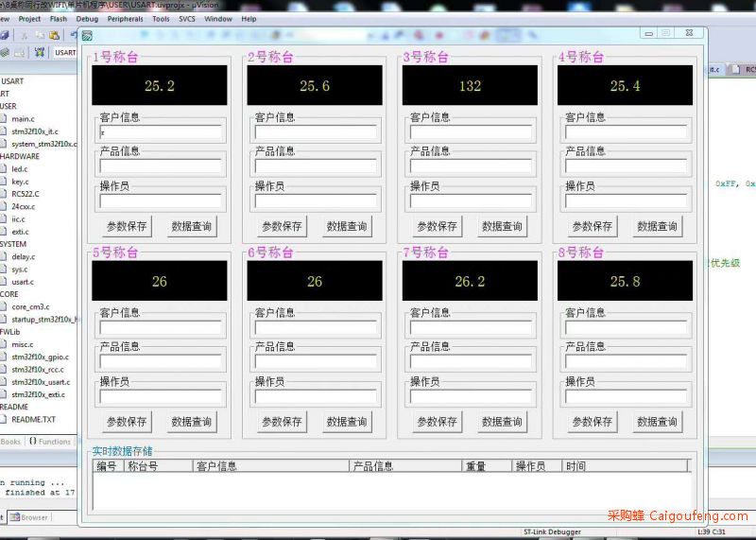
Task: Select stm32f10x_it.c in the project tree
Action: (x=35, y=131)
